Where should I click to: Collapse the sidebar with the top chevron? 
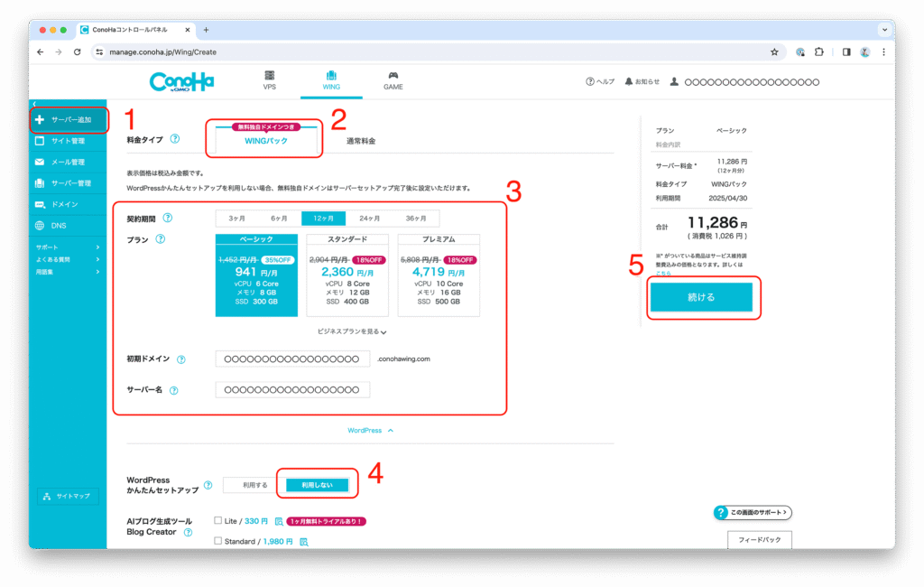(35, 104)
